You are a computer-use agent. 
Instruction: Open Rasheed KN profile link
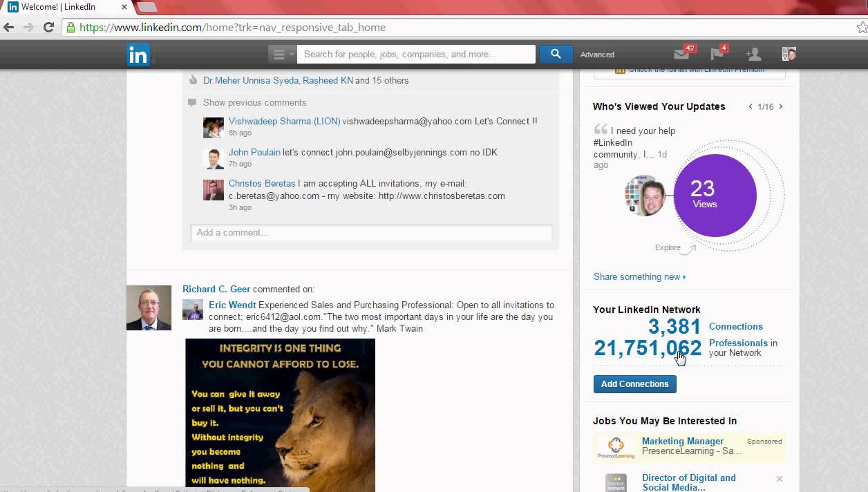click(328, 80)
